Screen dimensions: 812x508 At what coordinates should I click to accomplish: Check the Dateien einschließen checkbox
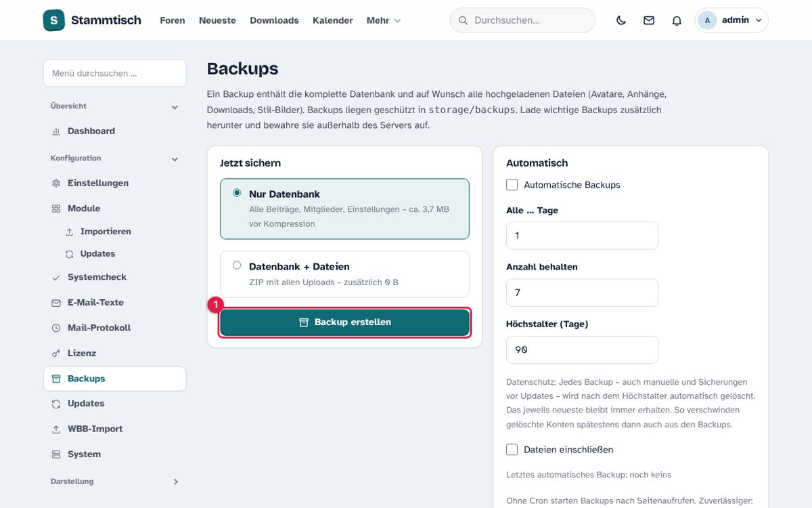coord(512,450)
